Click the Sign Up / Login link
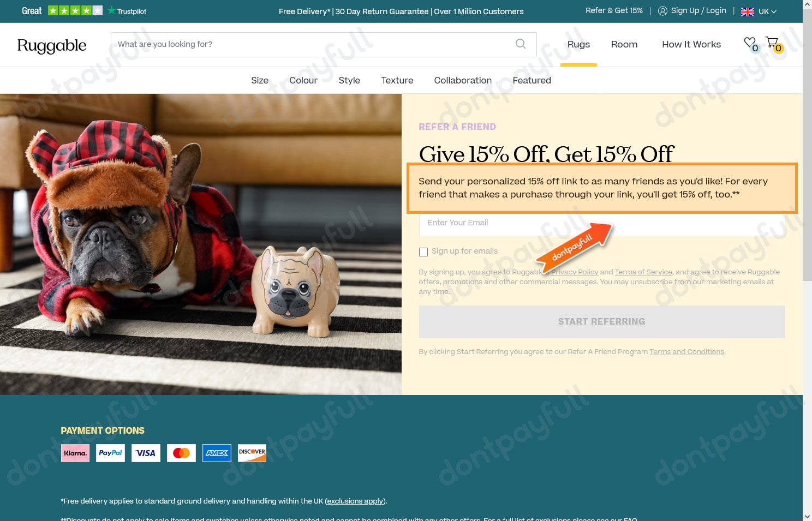The height and width of the screenshot is (521, 812). [x=698, y=10]
